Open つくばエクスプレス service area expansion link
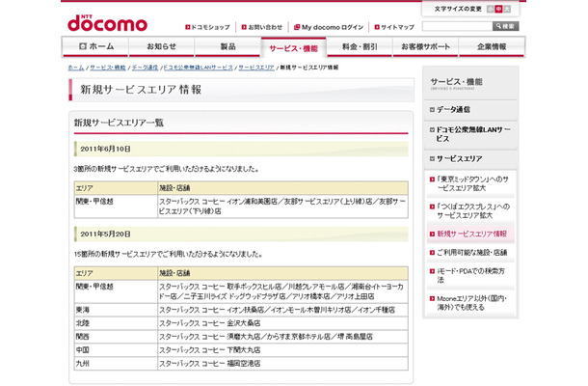This screenshot has height=386, width=588. coord(470,211)
